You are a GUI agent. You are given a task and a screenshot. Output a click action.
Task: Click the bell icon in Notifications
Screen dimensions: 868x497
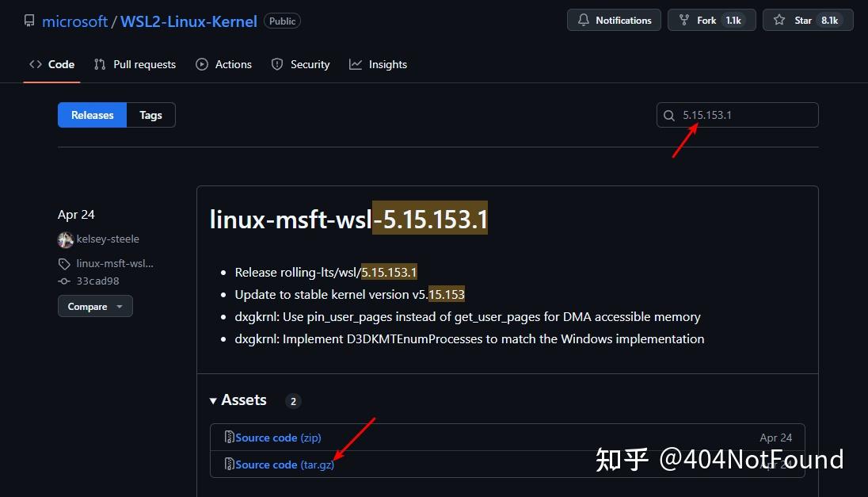pos(584,20)
